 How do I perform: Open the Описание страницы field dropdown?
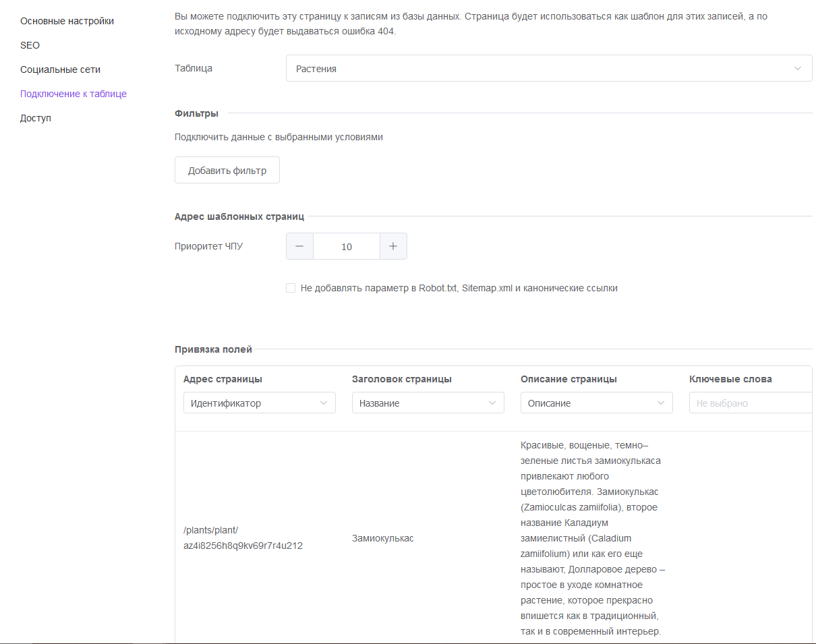click(597, 403)
